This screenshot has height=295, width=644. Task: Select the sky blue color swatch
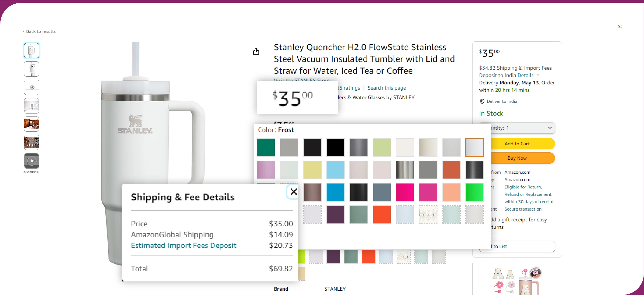tap(335, 170)
